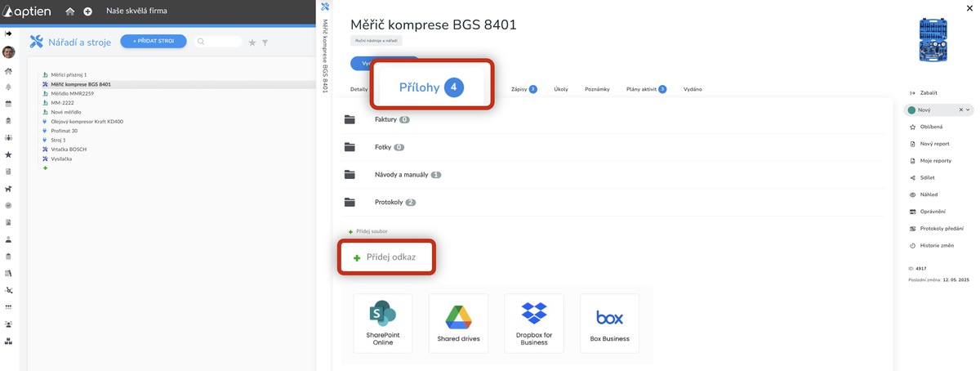Open user profile avatar in sidebar
This screenshot has width=980, height=371.
click(x=8, y=52)
